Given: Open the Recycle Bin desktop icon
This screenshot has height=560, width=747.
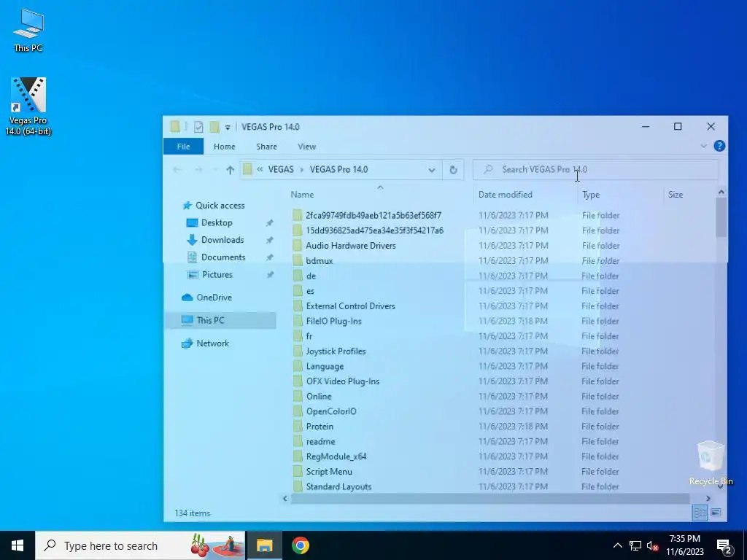Looking at the screenshot, I should click(711, 463).
